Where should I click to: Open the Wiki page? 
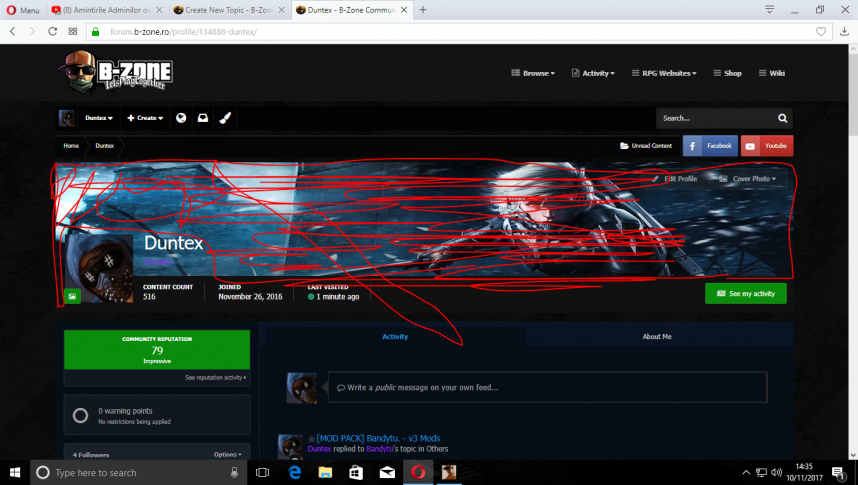(772, 73)
